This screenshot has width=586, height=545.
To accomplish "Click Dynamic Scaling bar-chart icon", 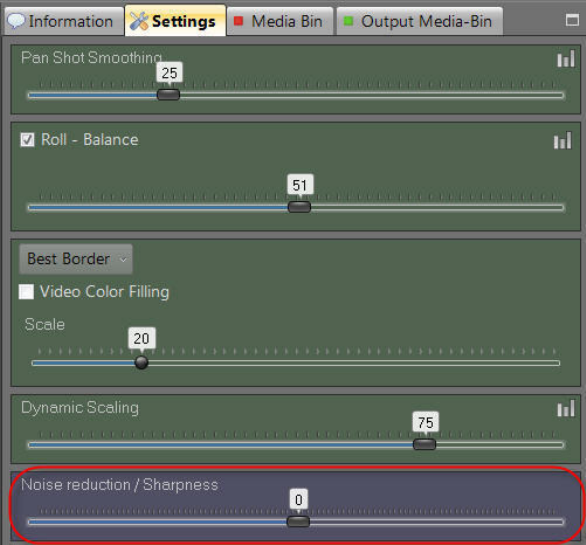I will point(566,409).
